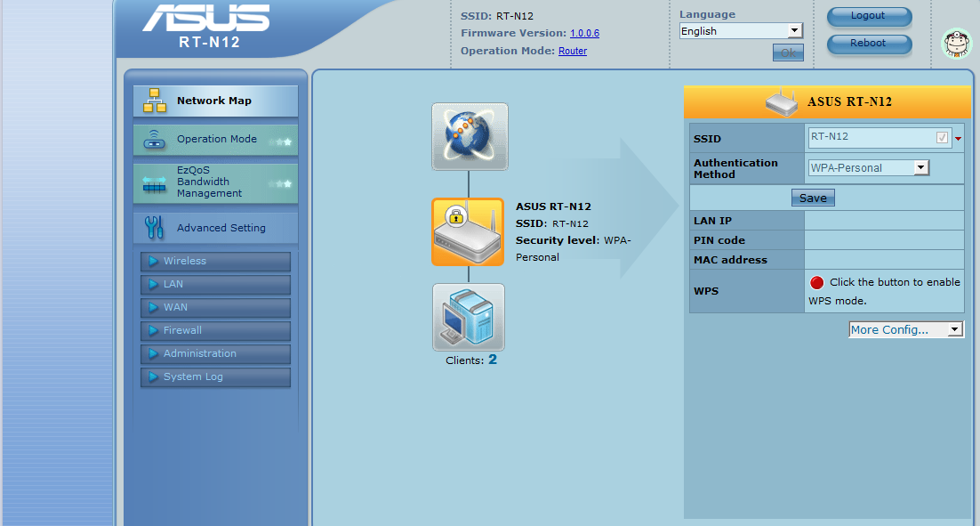
Task: Expand the red arrow next to SSID
Action: [x=958, y=138]
